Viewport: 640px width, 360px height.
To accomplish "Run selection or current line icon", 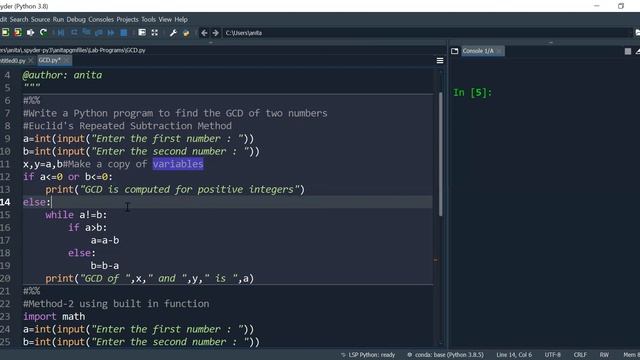I will point(31,33).
